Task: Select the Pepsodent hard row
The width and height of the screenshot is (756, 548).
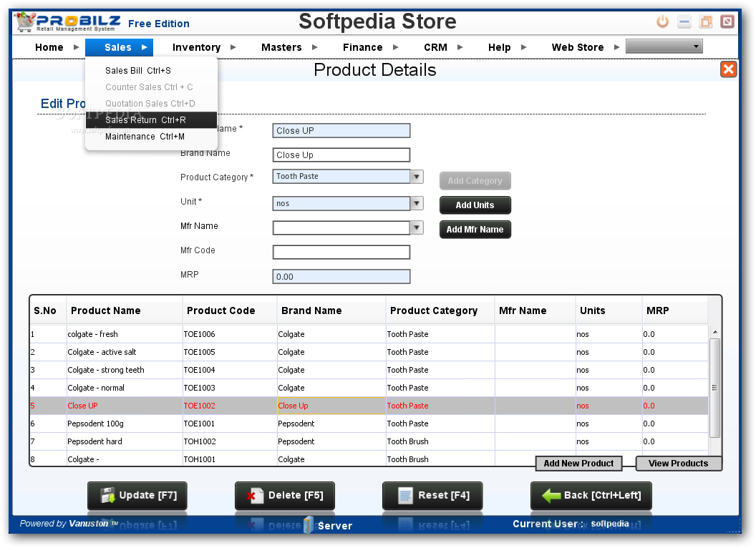Action: (369, 441)
